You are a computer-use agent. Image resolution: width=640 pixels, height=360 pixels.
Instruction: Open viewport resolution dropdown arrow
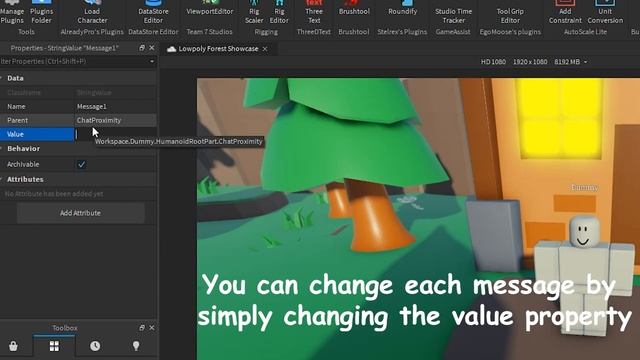pos(586,62)
